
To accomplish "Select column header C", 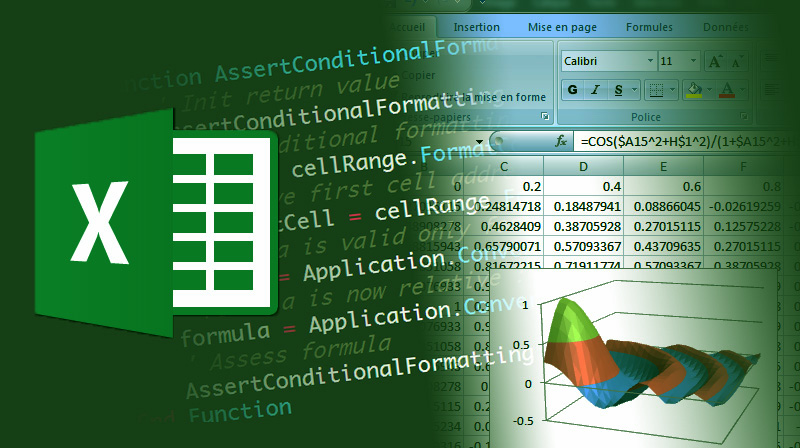I will (x=504, y=166).
